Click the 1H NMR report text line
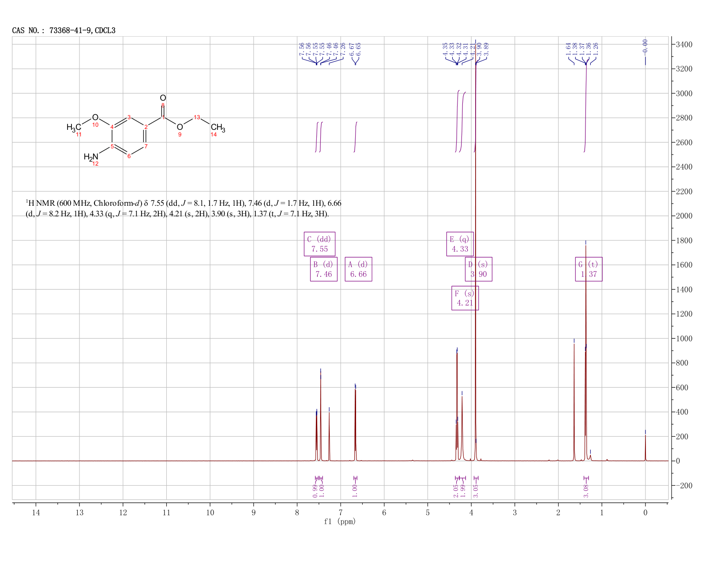728x563 pixels. pos(183,208)
